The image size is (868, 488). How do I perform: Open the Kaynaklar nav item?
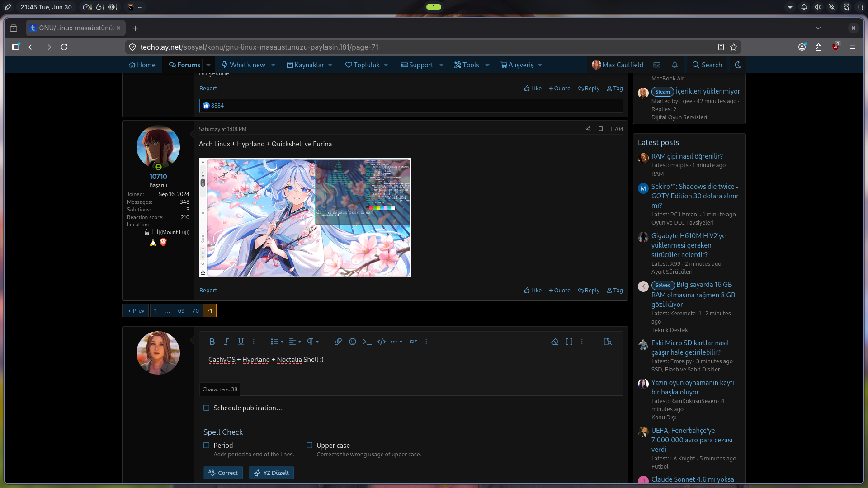[x=306, y=65]
